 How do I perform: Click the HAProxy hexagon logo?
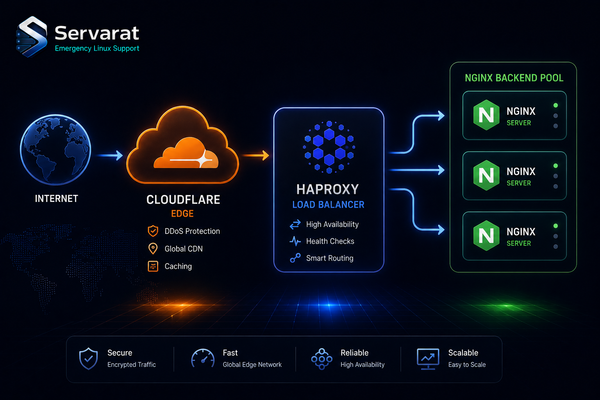(329, 147)
